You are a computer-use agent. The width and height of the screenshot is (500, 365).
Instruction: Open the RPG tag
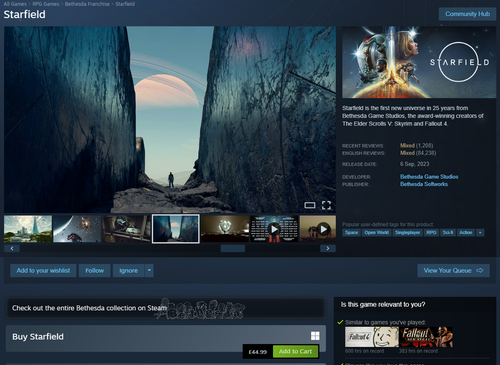coord(431,233)
